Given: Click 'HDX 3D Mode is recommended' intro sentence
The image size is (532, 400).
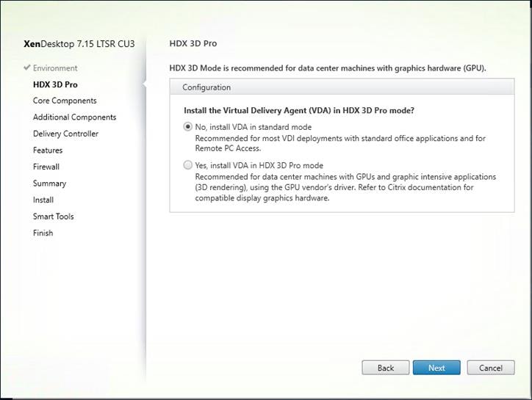Looking at the screenshot, I should click(328, 68).
